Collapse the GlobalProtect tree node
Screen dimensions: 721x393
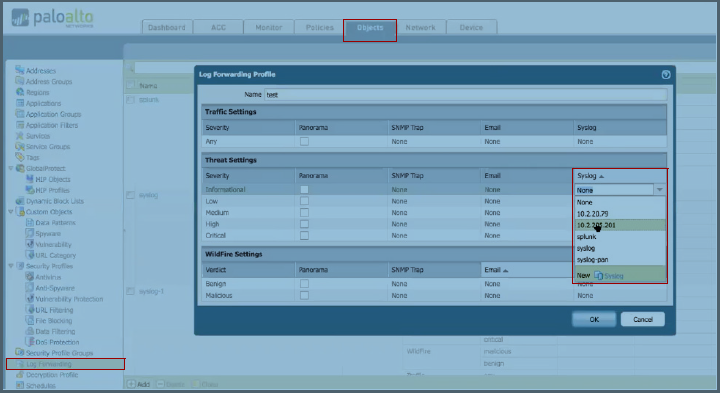pos(11,168)
